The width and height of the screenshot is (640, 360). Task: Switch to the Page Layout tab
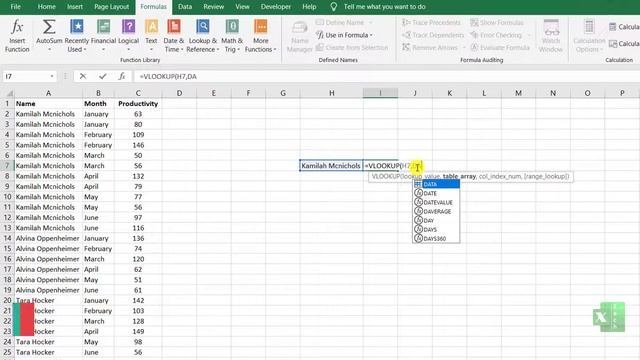(x=111, y=7)
